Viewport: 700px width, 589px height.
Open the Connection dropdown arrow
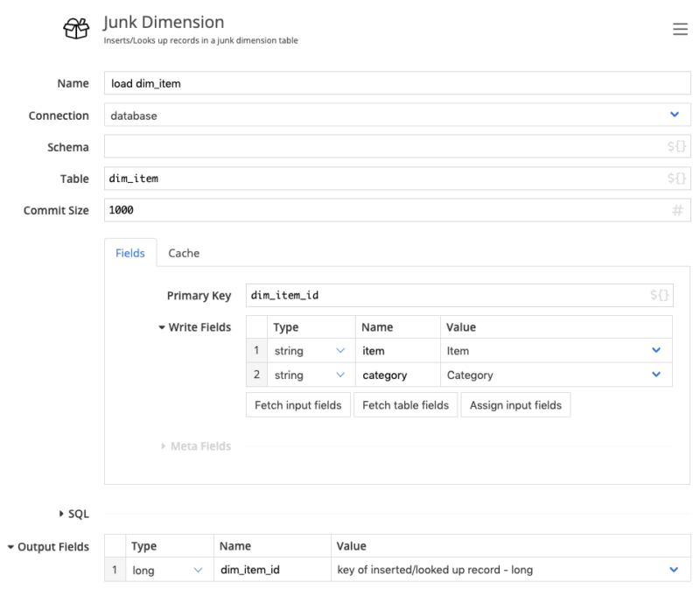pyautogui.click(x=675, y=115)
